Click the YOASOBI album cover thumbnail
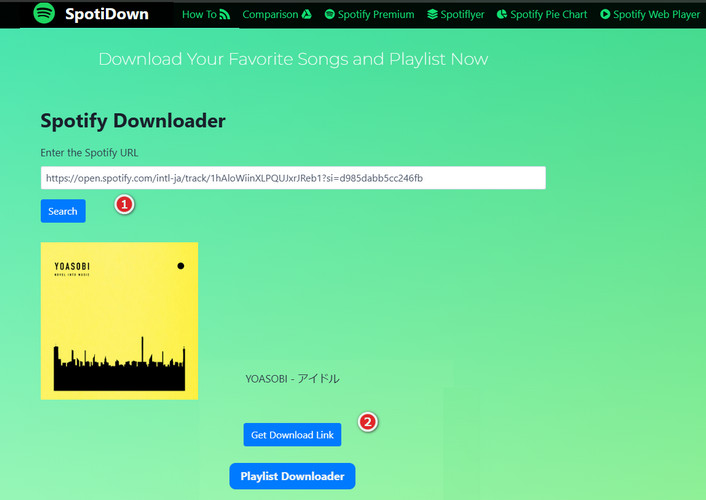706x500 pixels. click(x=119, y=321)
